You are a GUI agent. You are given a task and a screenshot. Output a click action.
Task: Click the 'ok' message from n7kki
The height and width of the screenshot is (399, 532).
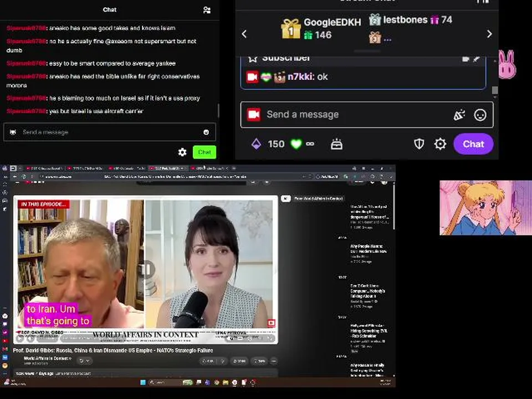coord(323,76)
